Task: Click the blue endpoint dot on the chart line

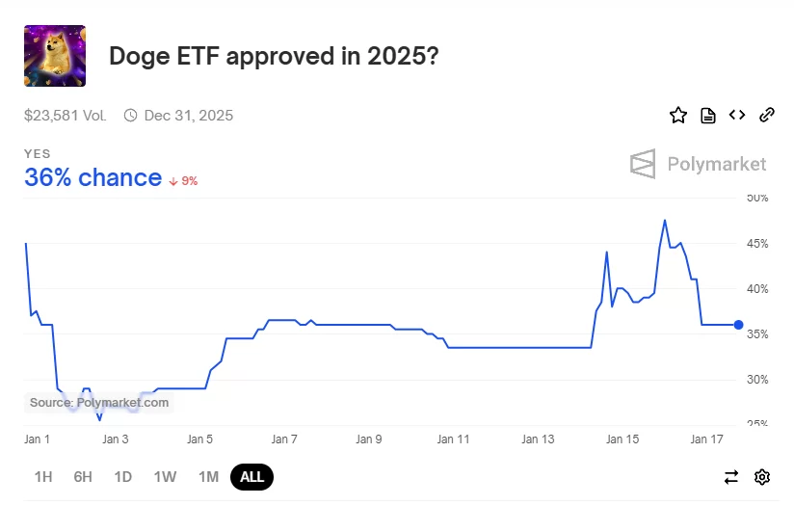Action: pos(738,325)
